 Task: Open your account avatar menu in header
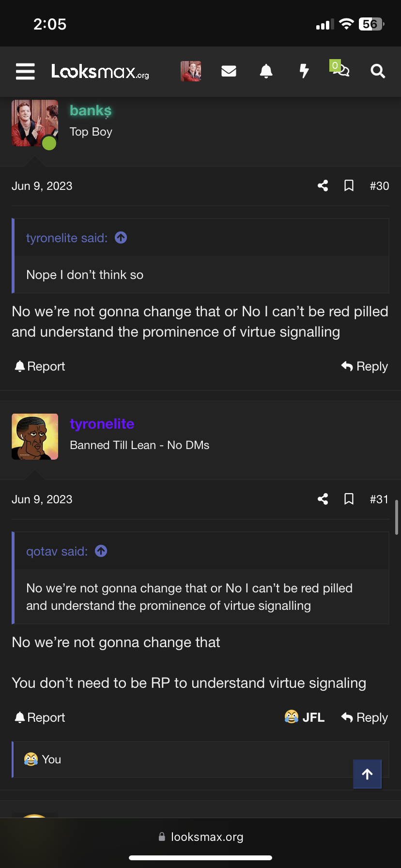pyautogui.click(x=191, y=71)
